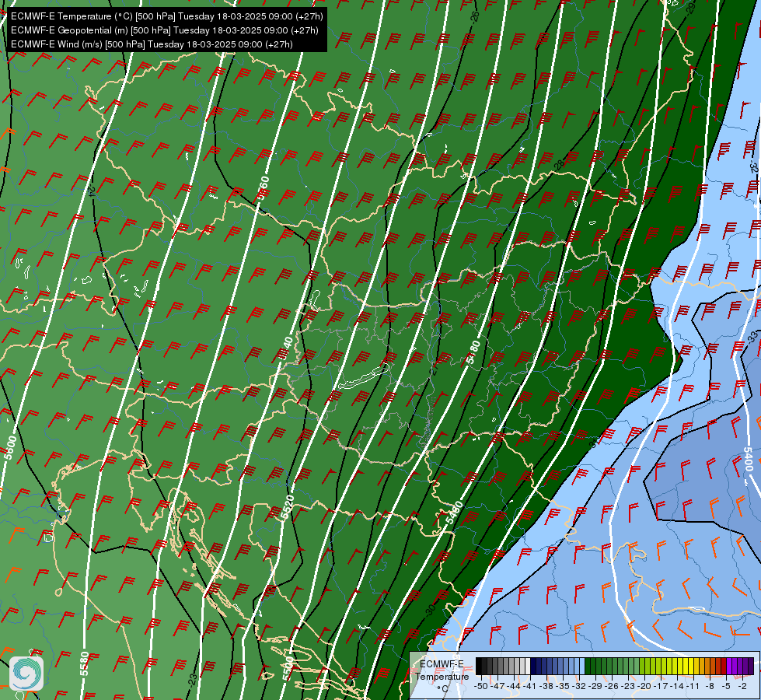761x700 pixels.
Task: Click the 5560 geopotential contour label
Action: pos(263,188)
